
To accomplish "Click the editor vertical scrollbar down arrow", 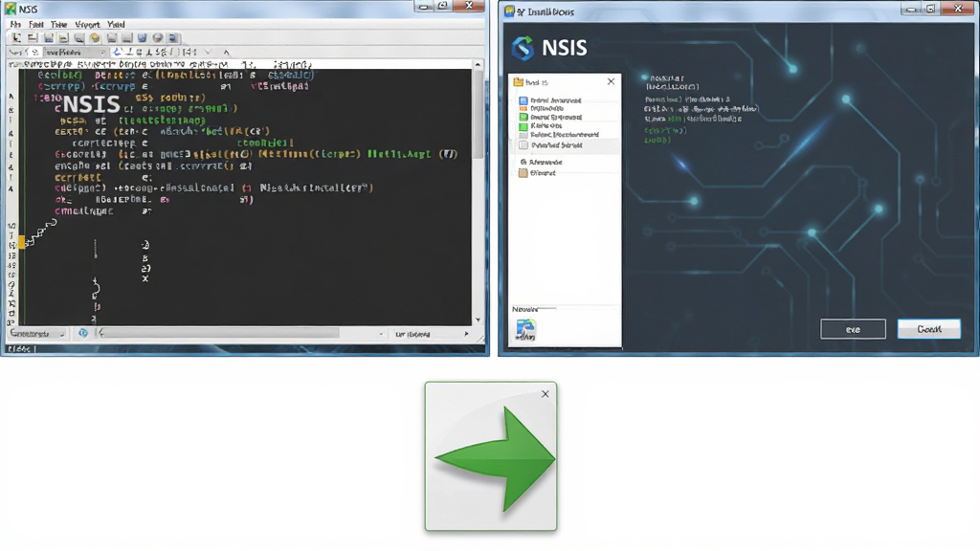I will click(x=479, y=320).
